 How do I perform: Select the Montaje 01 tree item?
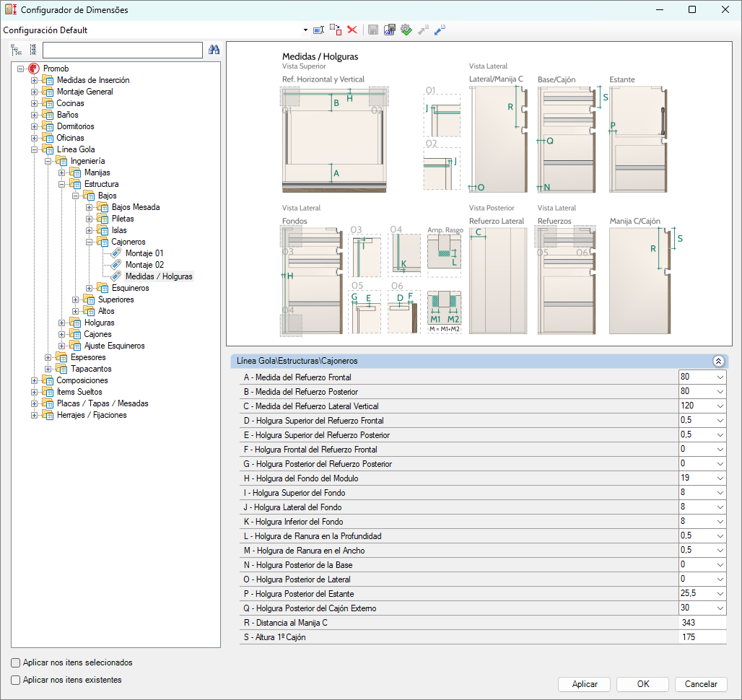coord(144,253)
